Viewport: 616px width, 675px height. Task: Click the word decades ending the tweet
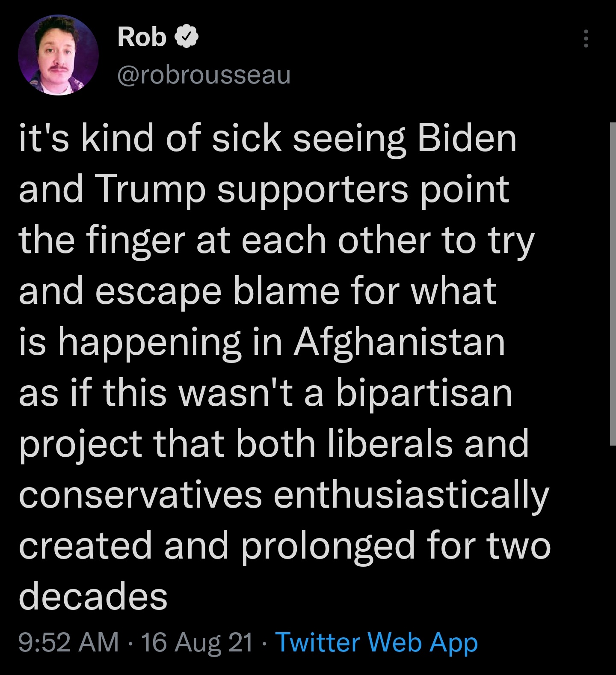coord(93,597)
